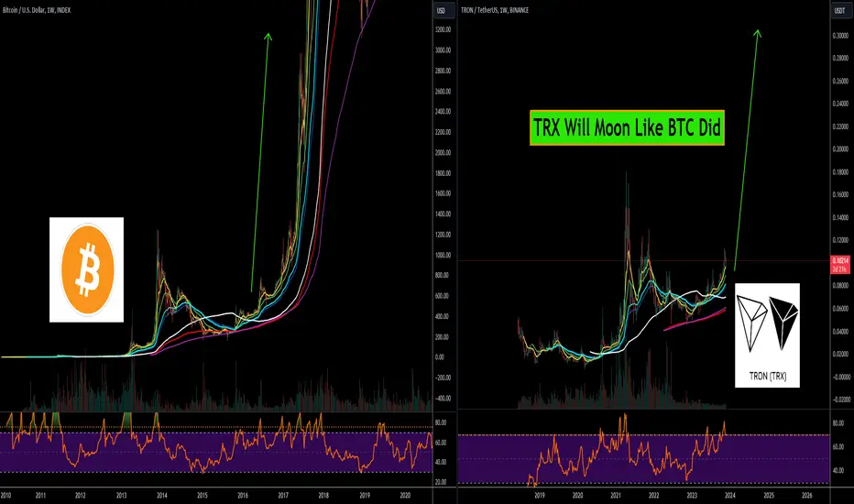Screen dimensions: 854x504
Task: Click the 2018 year label on Bitcoin time axis
Action: click(323, 495)
